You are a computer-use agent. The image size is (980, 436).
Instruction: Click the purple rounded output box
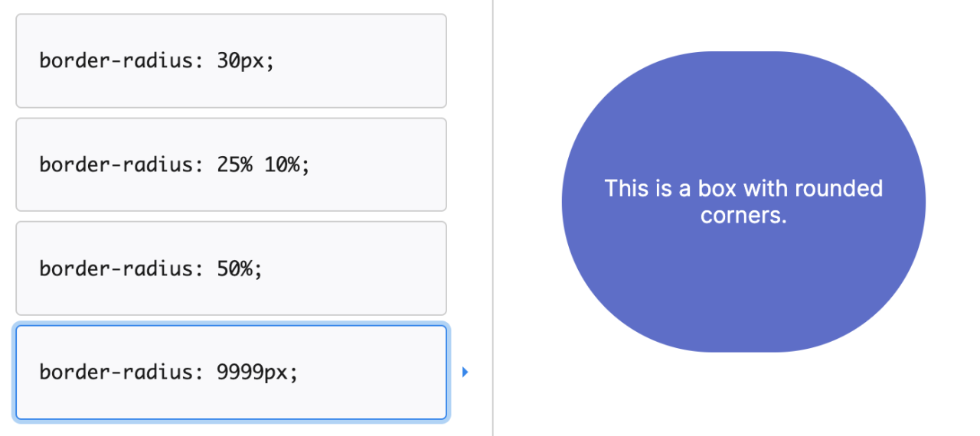coord(743,291)
